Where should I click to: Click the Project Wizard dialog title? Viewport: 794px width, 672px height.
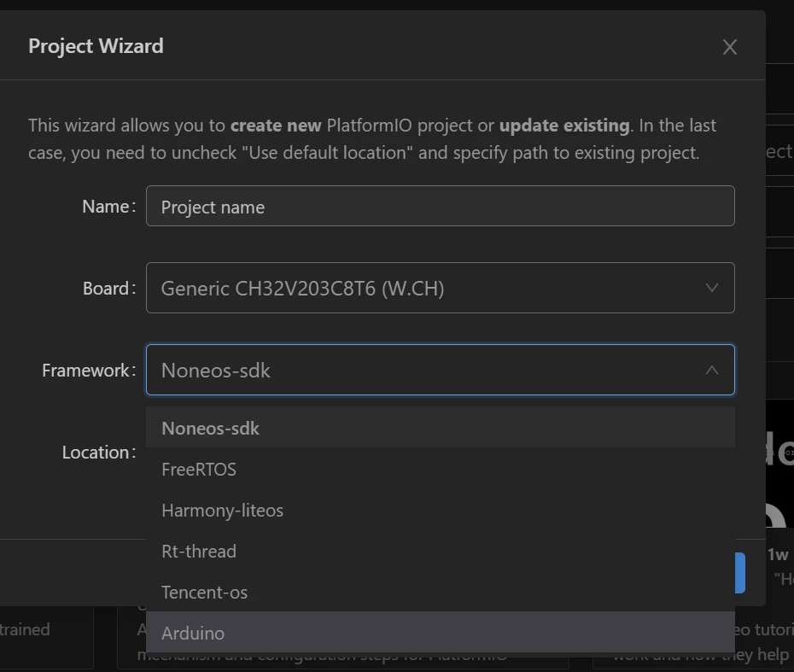point(96,46)
